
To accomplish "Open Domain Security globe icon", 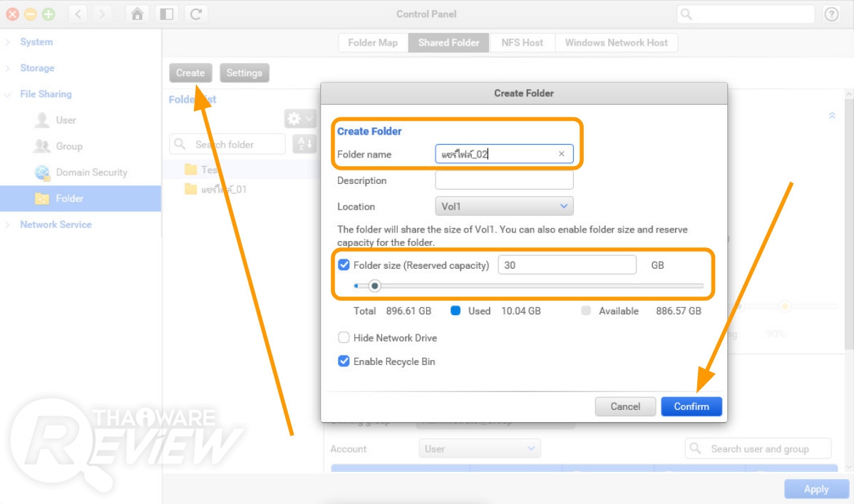I will point(43,173).
